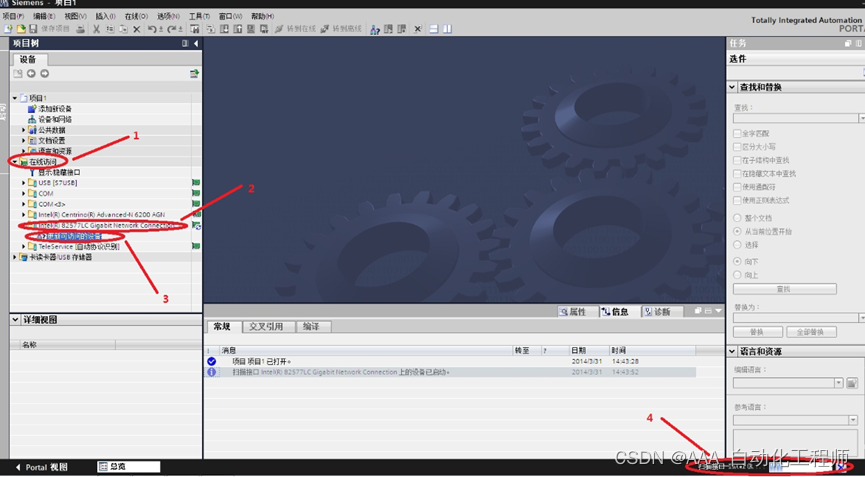865x477 pixels.
Task: Click the delete (X) toolbar icon
Action: point(137,29)
